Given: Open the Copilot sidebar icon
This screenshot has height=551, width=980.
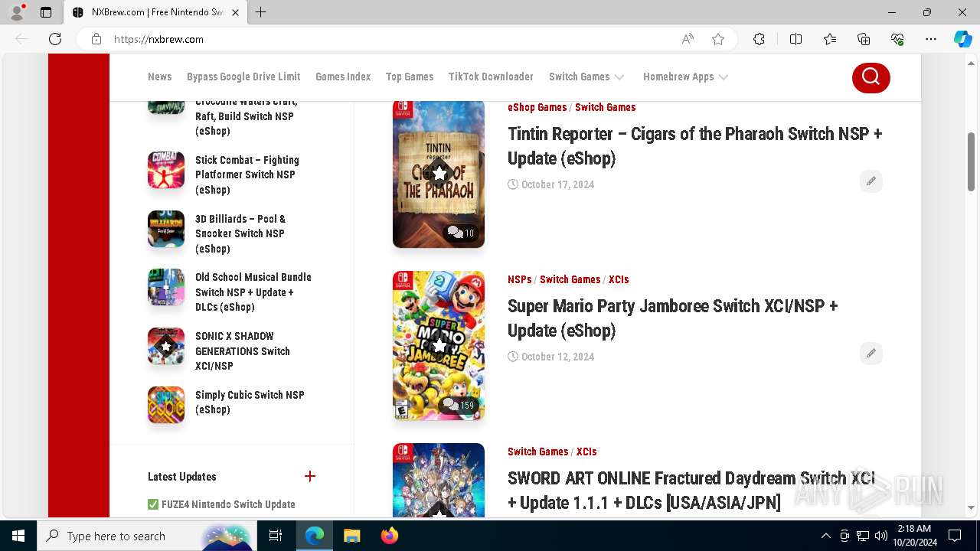Looking at the screenshot, I should (963, 39).
